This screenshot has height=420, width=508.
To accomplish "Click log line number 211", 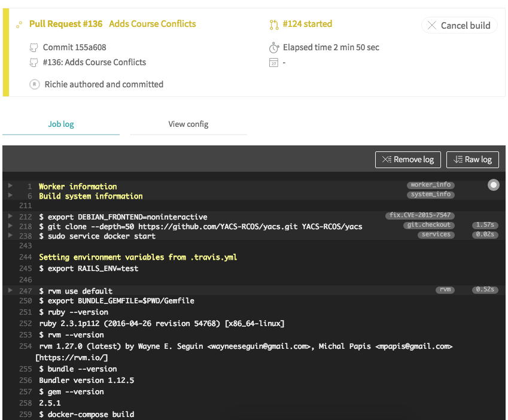I will coord(26,206).
